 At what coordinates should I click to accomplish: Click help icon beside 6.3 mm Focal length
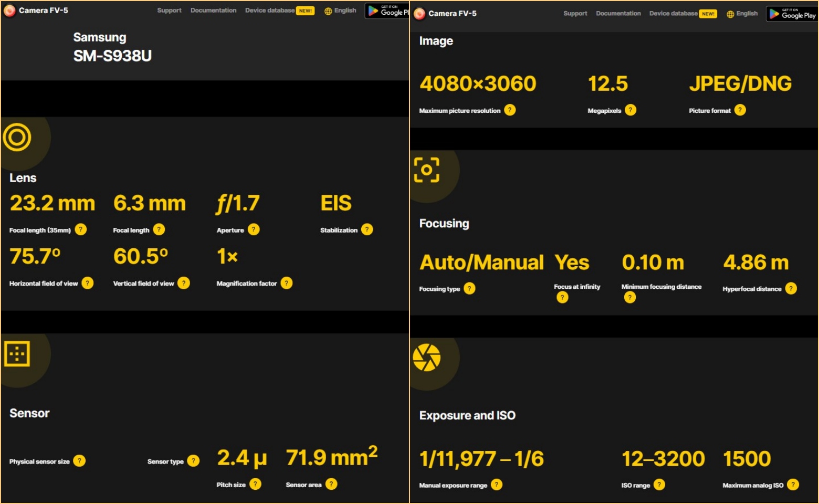(159, 229)
